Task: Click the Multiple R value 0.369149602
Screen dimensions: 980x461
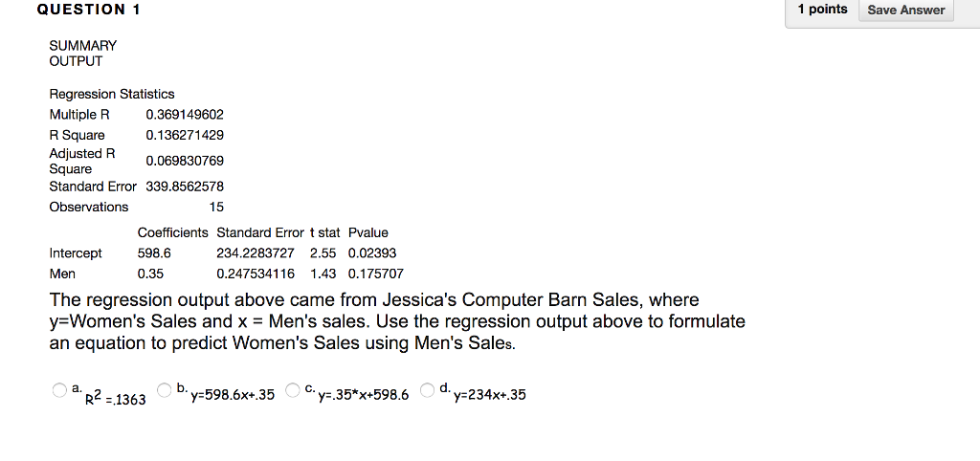Action: click(185, 115)
